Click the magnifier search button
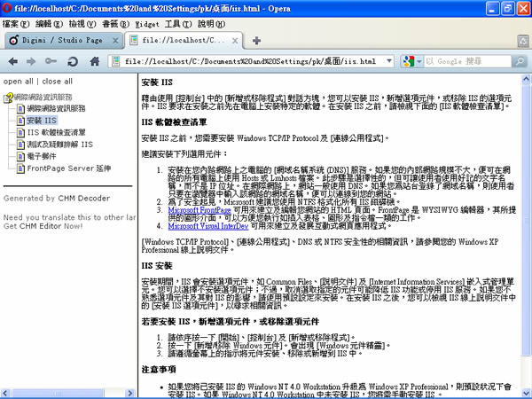 click(x=520, y=61)
